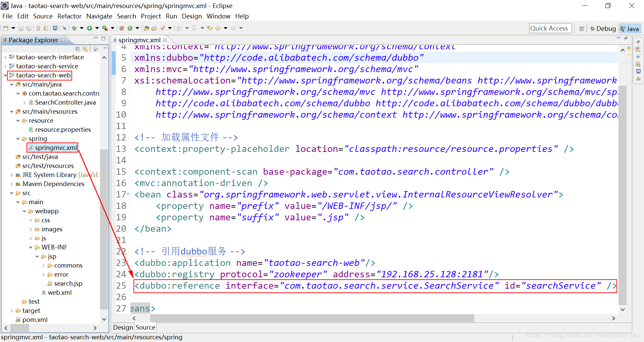Expand the commons folder
Screen dimensions: 644x342
tap(43, 266)
